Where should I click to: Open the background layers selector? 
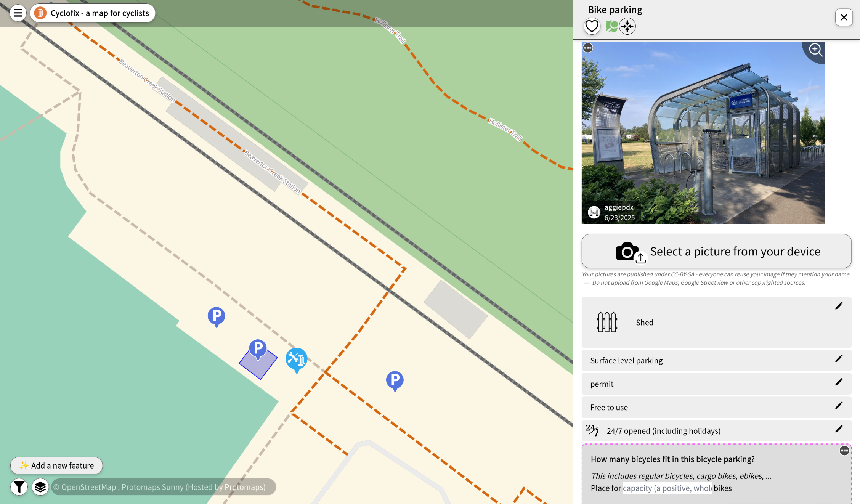pyautogui.click(x=40, y=487)
